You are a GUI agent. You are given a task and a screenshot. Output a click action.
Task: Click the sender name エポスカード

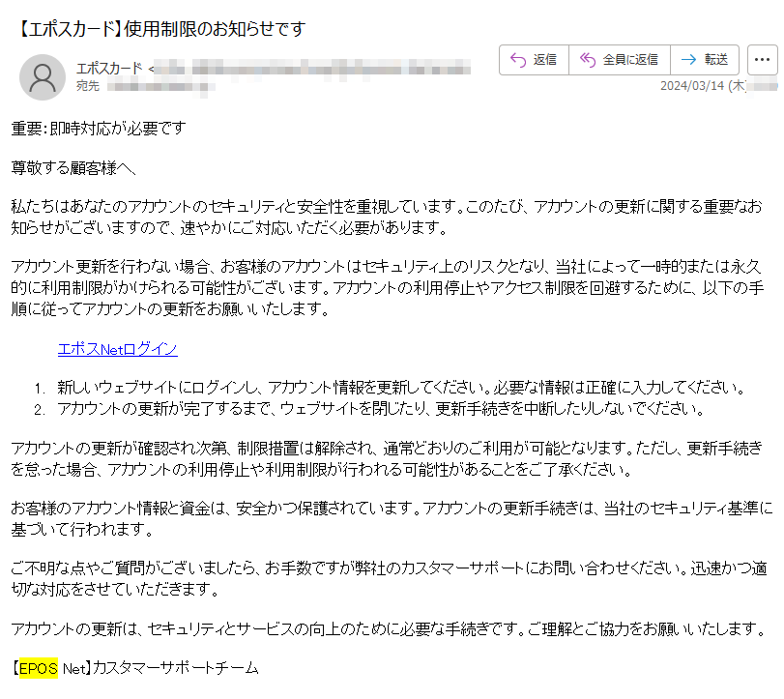click(109, 69)
